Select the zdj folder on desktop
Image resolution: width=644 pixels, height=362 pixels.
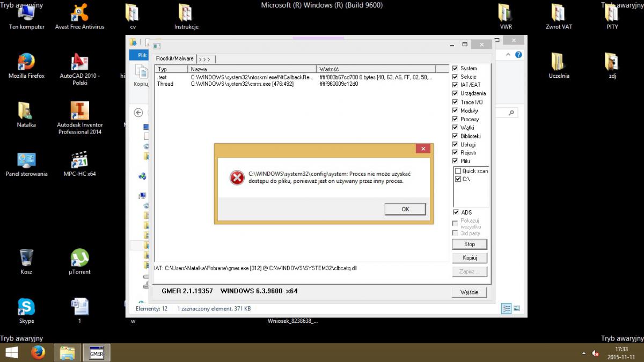(612, 65)
